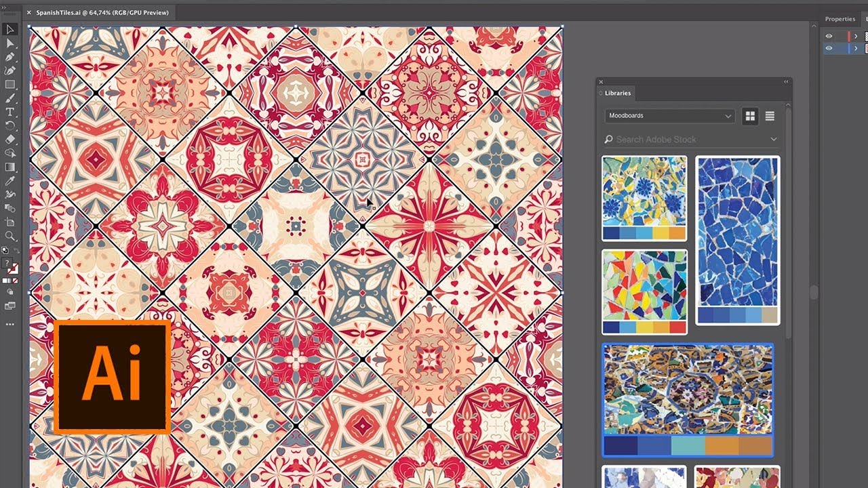Select the Selection tool (black arrow)

point(10,29)
